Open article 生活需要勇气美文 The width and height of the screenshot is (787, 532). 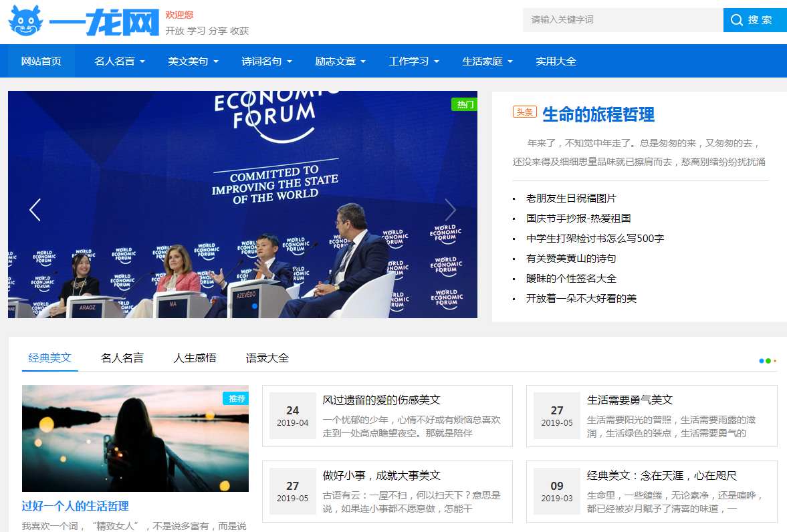[630, 400]
